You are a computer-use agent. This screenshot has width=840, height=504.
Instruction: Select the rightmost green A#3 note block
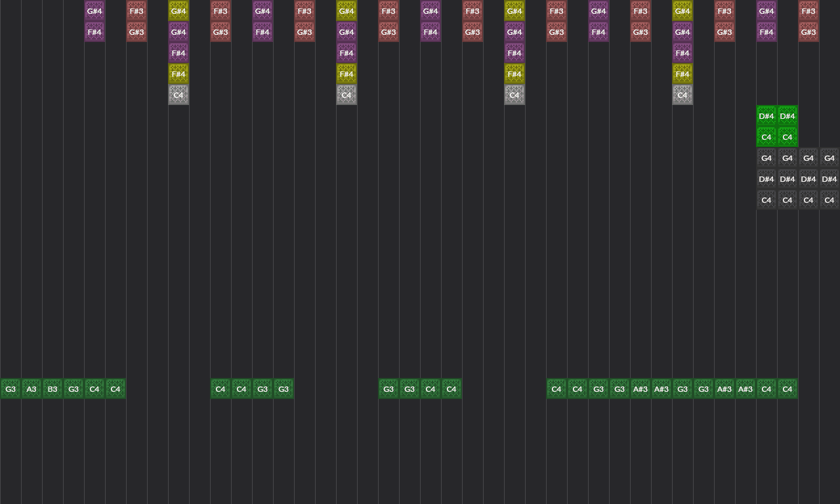pos(745,389)
